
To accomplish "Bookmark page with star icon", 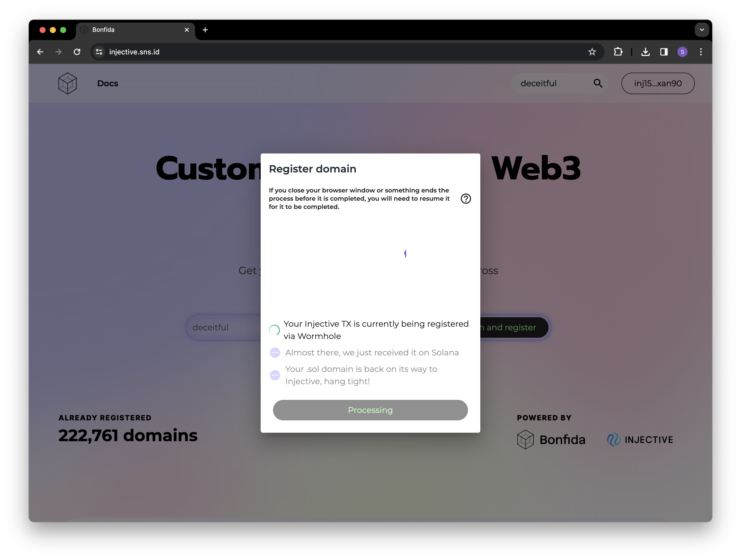I will click(x=592, y=52).
